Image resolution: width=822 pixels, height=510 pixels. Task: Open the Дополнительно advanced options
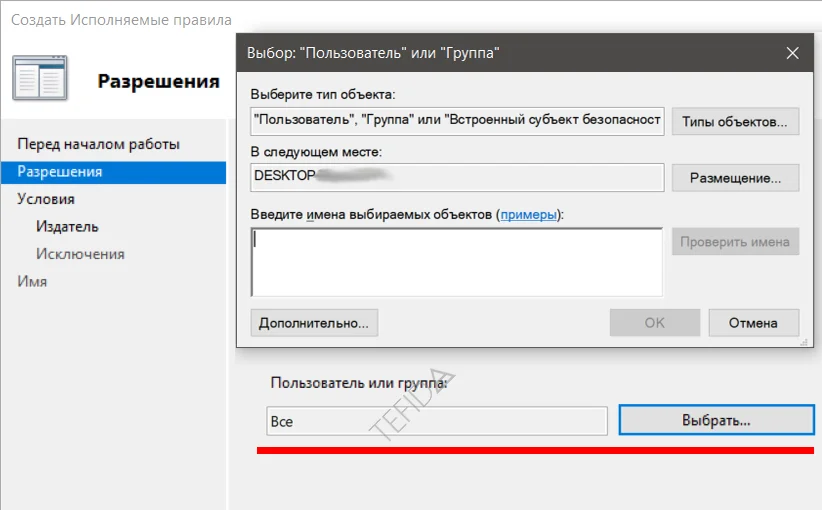[314, 323]
